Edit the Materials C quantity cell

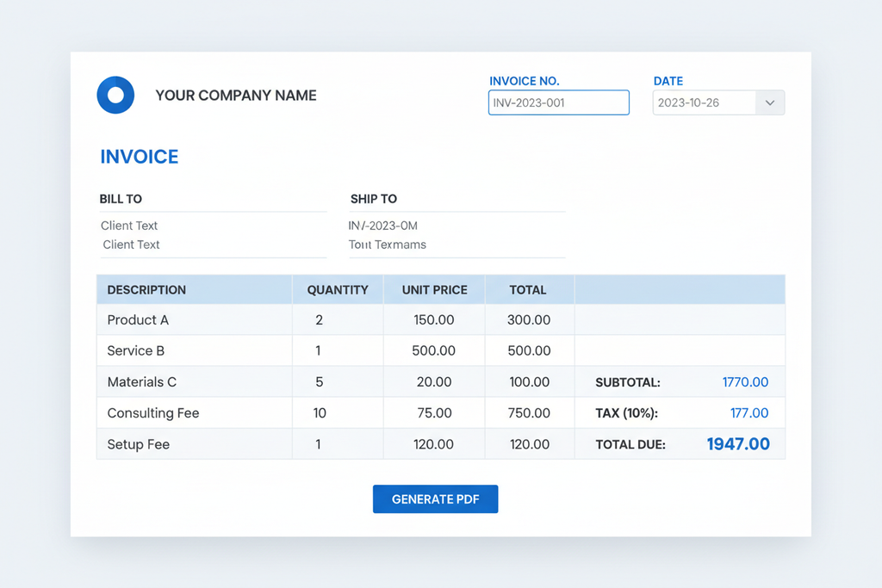click(x=319, y=382)
